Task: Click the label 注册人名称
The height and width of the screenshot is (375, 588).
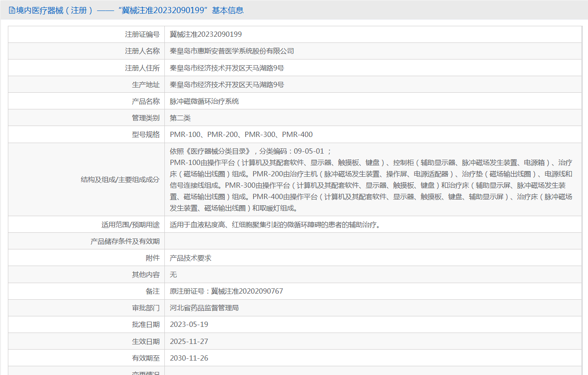Action: pyautogui.click(x=143, y=51)
